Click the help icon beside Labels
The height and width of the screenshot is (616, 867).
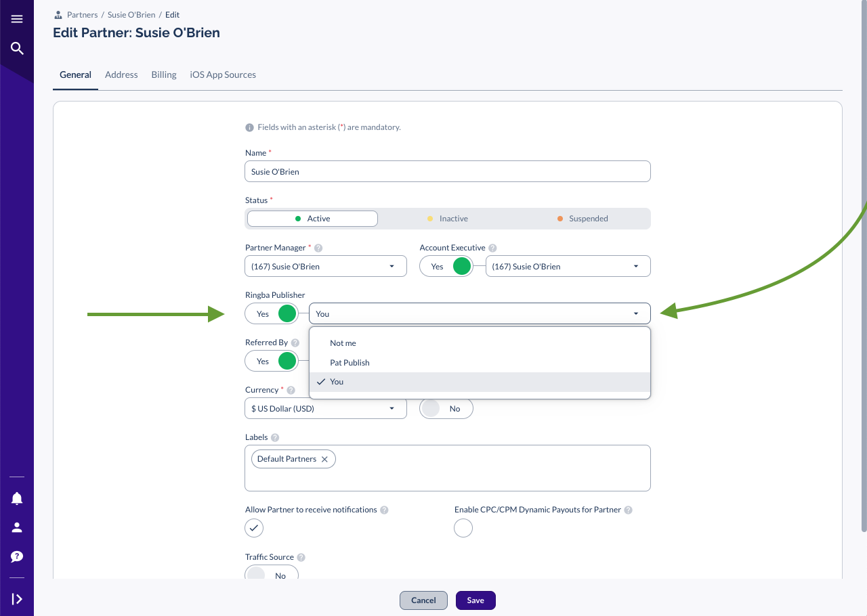(274, 438)
